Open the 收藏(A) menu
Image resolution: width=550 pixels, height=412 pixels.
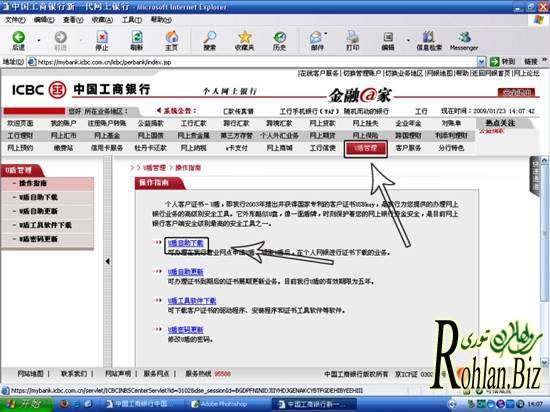(x=102, y=20)
